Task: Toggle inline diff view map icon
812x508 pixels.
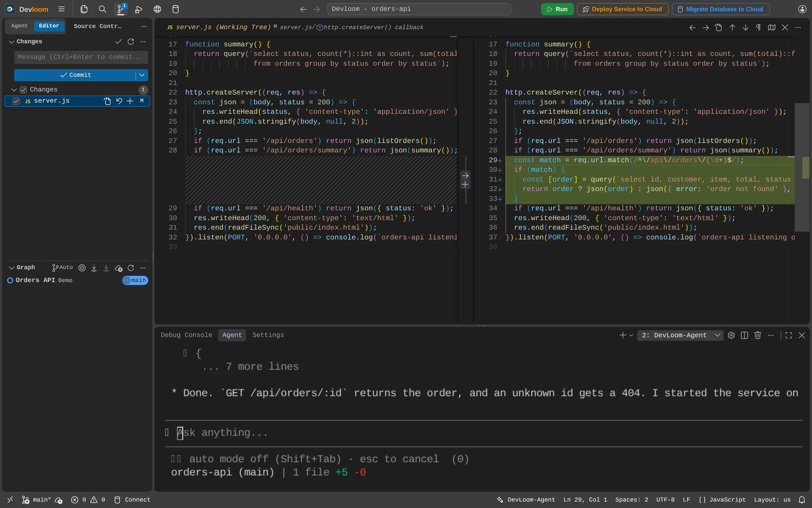Action: point(772,27)
